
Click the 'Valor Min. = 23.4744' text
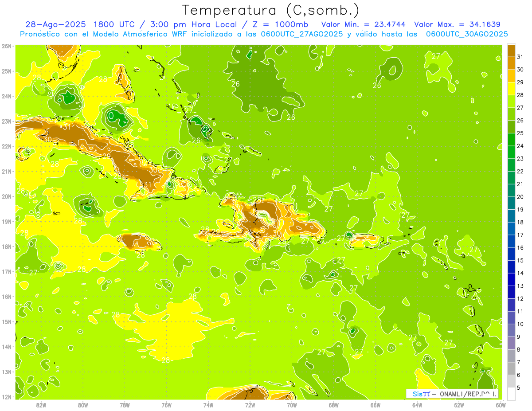coord(364,24)
